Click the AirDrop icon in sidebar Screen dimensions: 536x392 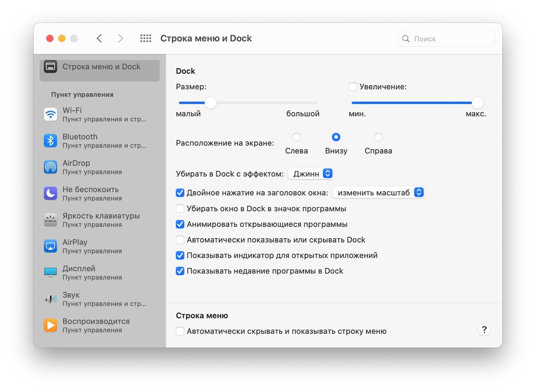click(x=50, y=167)
